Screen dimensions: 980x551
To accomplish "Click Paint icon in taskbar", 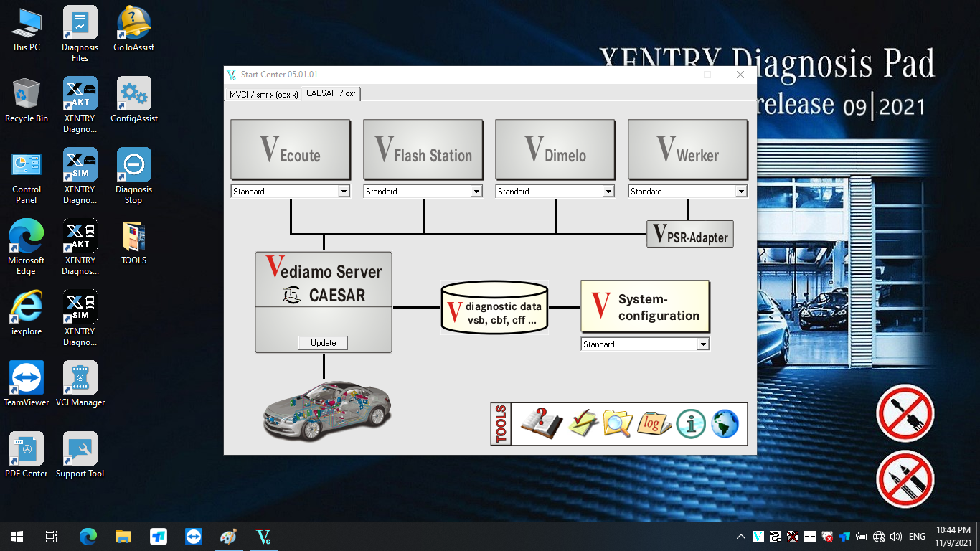I will tap(228, 537).
